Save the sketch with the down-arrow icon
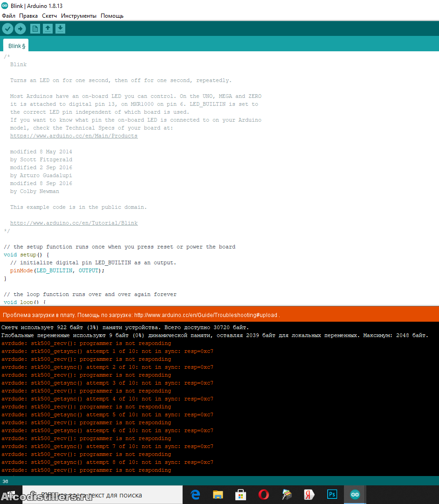Viewport: 439px width, 504px height. [60, 29]
